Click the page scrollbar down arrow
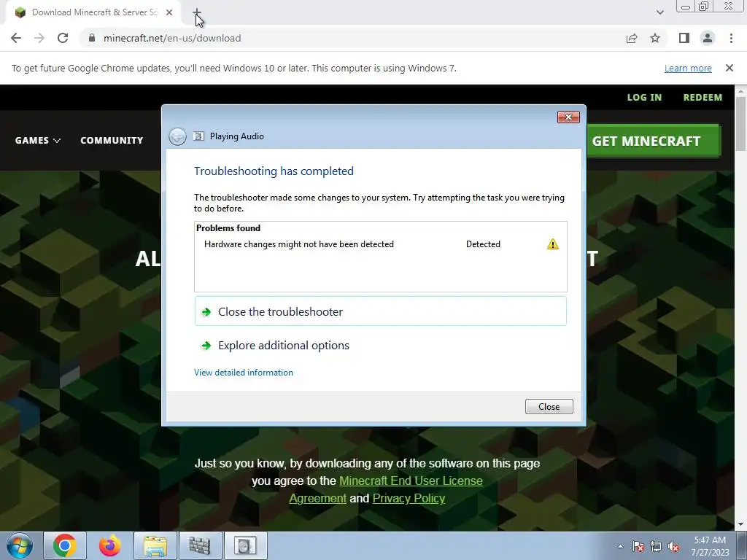Screen dimensions: 747x560 pyautogui.click(x=741, y=525)
